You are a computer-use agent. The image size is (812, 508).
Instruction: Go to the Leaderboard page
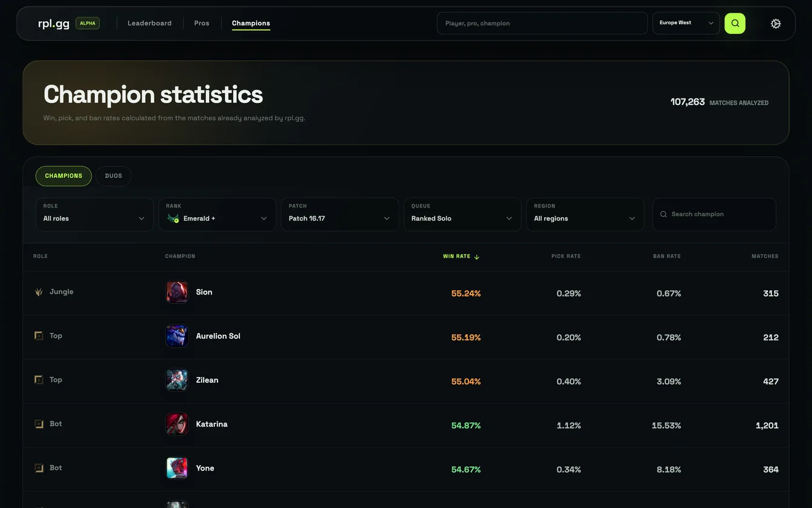pos(149,23)
